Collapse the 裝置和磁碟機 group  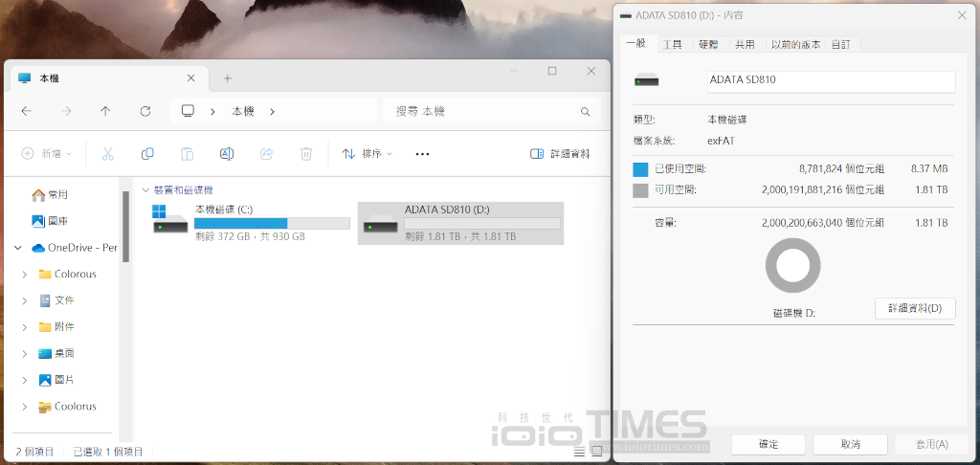click(x=145, y=190)
